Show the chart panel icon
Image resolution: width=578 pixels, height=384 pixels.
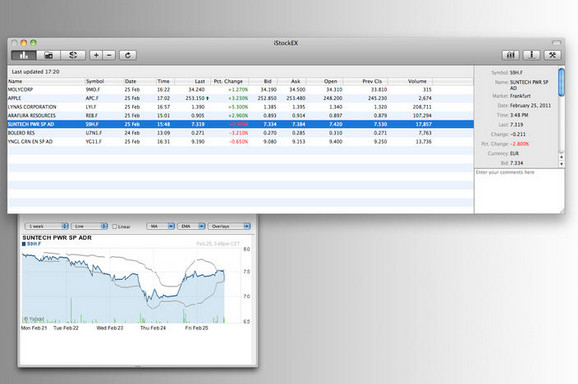tap(511, 55)
